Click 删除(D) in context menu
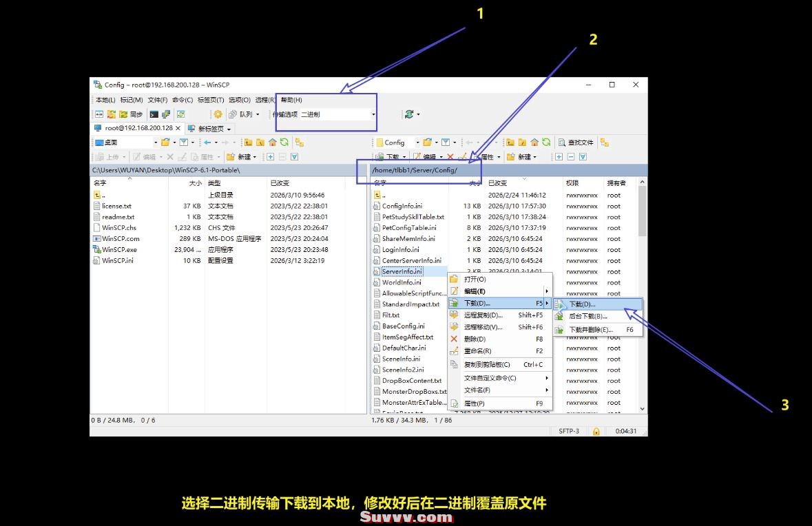This screenshot has height=526, width=812. 475,339
